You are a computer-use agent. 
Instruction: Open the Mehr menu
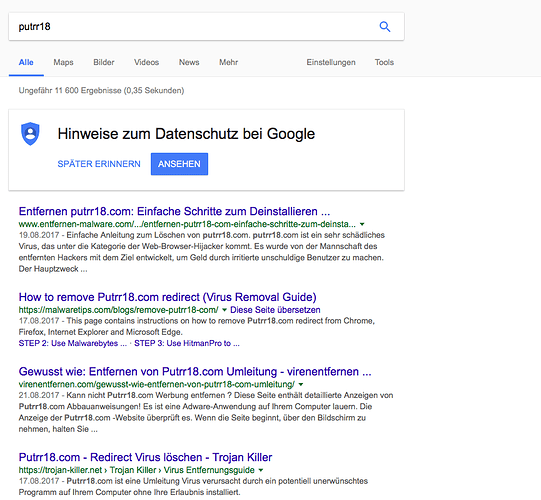pyautogui.click(x=228, y=62)
